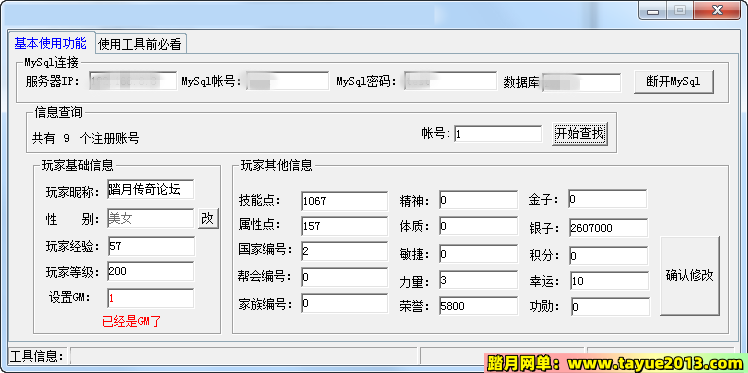
Task: Focus the MySql帐号 input field
Action: (288, 82)
